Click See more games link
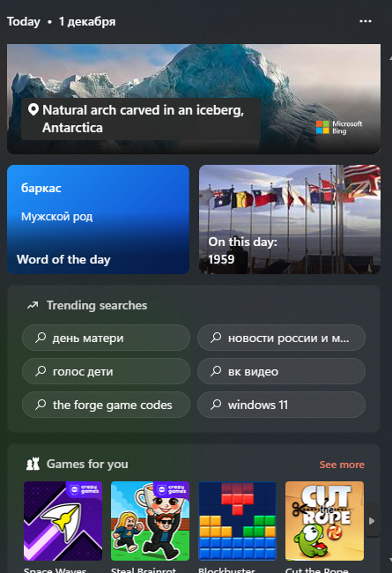 pos(342,465)
